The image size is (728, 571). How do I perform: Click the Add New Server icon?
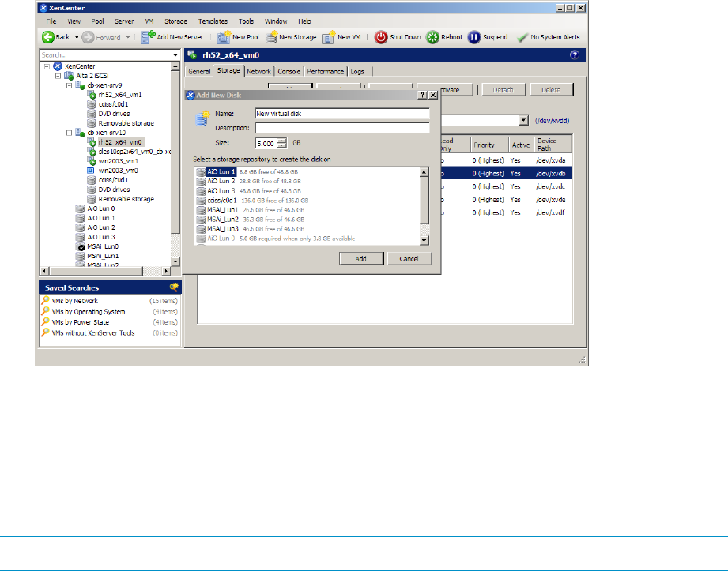pos(148,37)
